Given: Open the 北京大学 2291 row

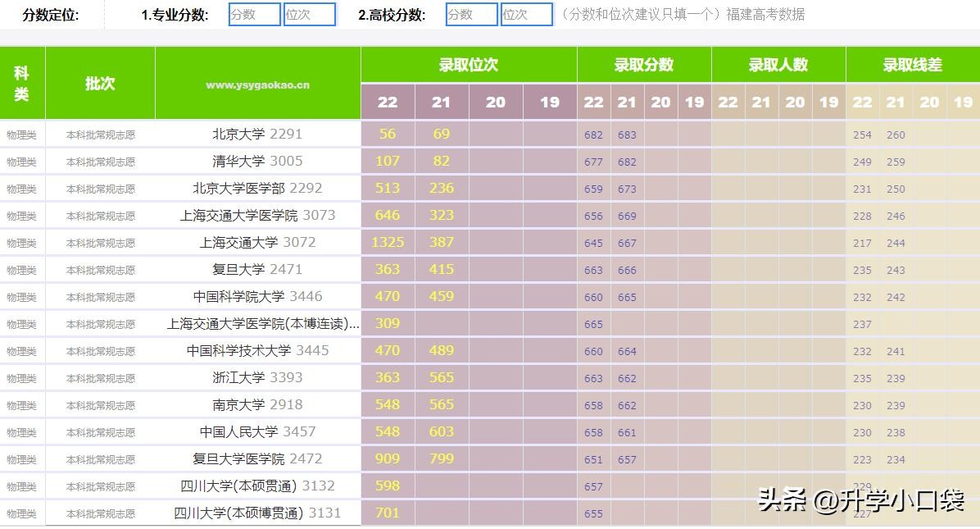Looking at the screenshot, I should 257,134.
